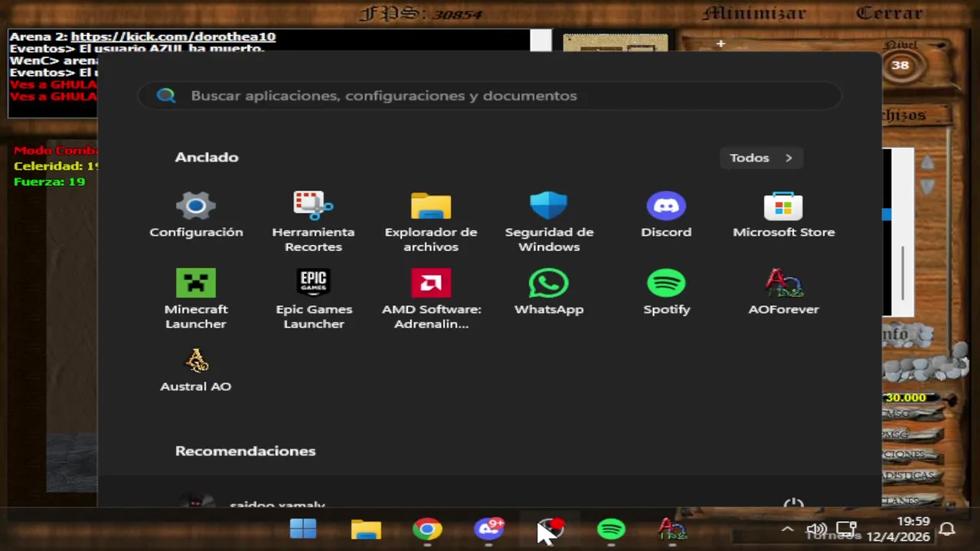Screen dimensions: 980x551
Task: Open Seguridad de Windows
Action: point(549,222)
